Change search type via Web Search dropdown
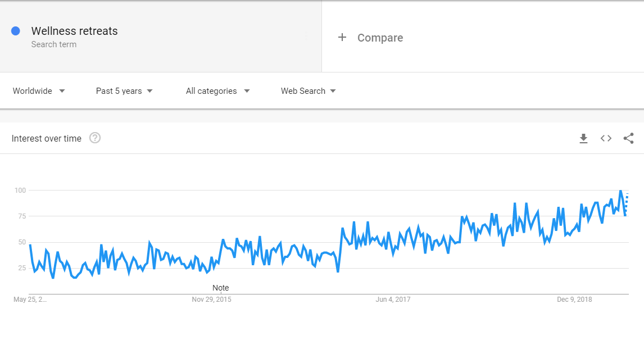 (x=307, y=90)
